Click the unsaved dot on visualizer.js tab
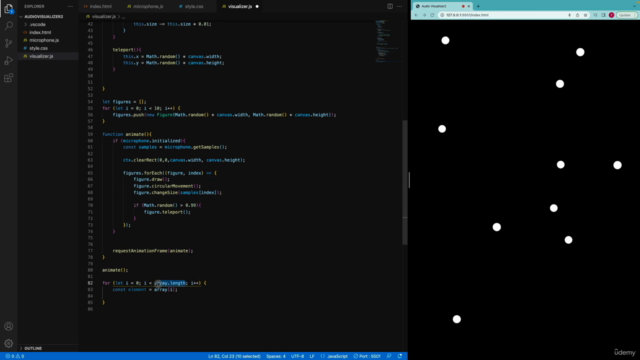Image resolution: width=640 pixels, height=360 pixels. tap(257, 7)
